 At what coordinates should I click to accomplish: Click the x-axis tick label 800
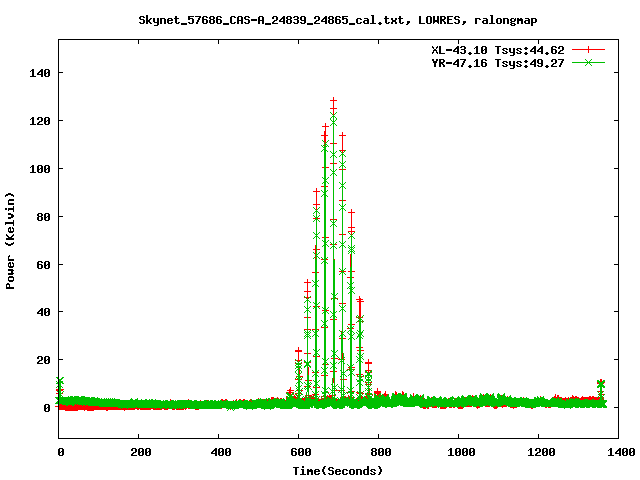tap(381, 452)
